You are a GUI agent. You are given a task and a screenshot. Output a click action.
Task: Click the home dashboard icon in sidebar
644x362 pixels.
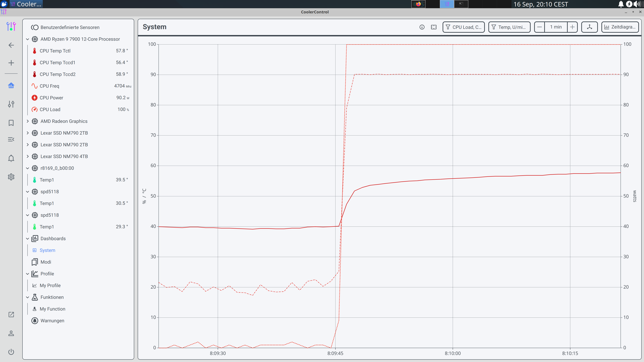pos(11,85)
